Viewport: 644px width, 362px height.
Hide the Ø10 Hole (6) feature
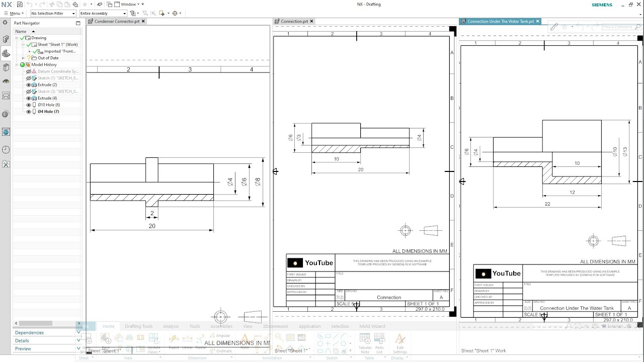(x=29, y=105)
